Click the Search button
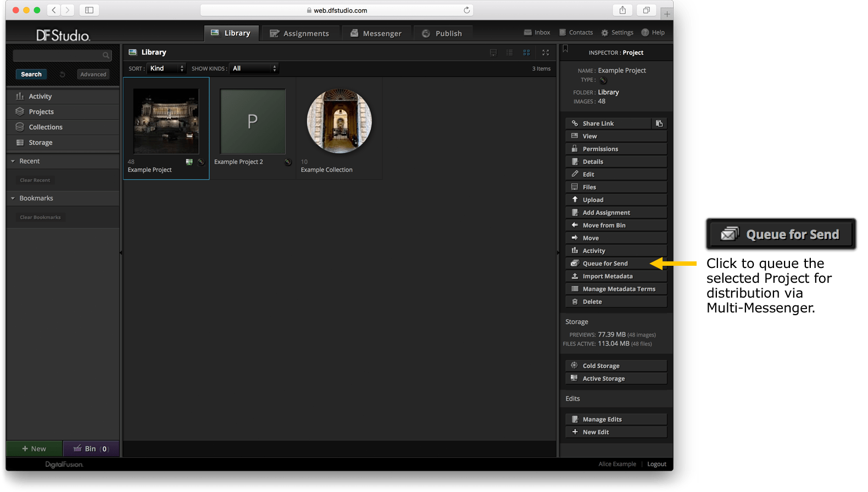The image size is (868, 492). [31, 74]
